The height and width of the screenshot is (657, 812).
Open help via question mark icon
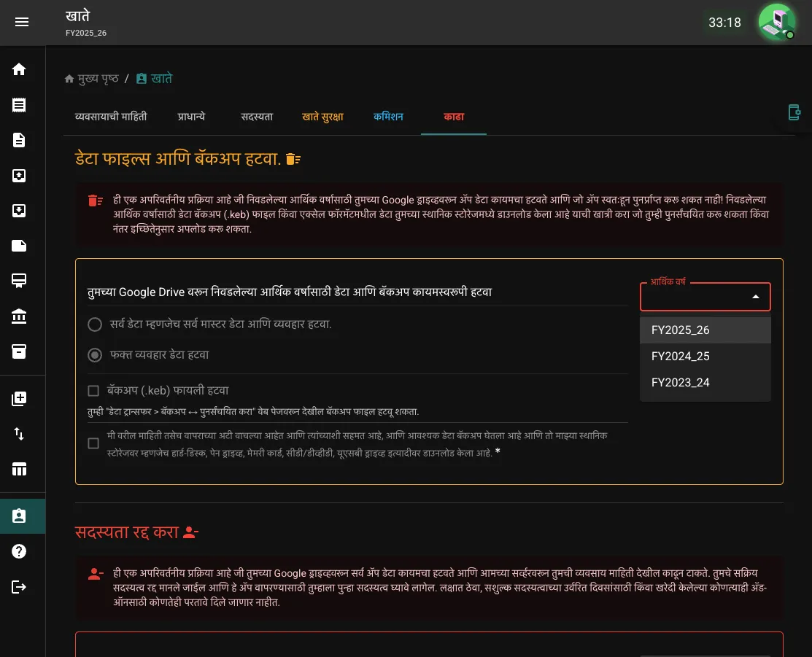pos(19,551)
